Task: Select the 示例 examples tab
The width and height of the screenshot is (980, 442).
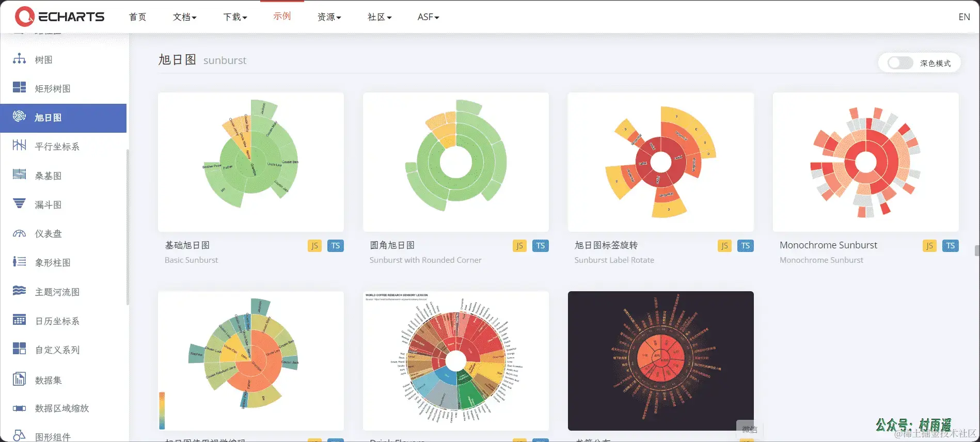Action: [282, 16]
